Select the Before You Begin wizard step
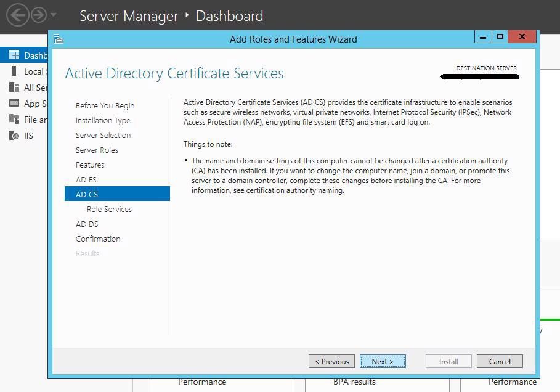The image size is (560, 392). pos(105,105)
